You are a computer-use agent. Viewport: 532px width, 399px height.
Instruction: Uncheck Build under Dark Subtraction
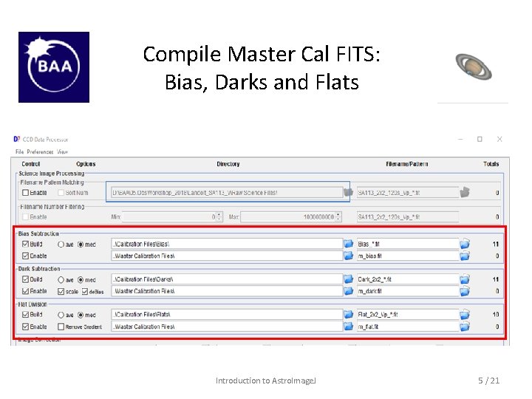tap(25, 279)
